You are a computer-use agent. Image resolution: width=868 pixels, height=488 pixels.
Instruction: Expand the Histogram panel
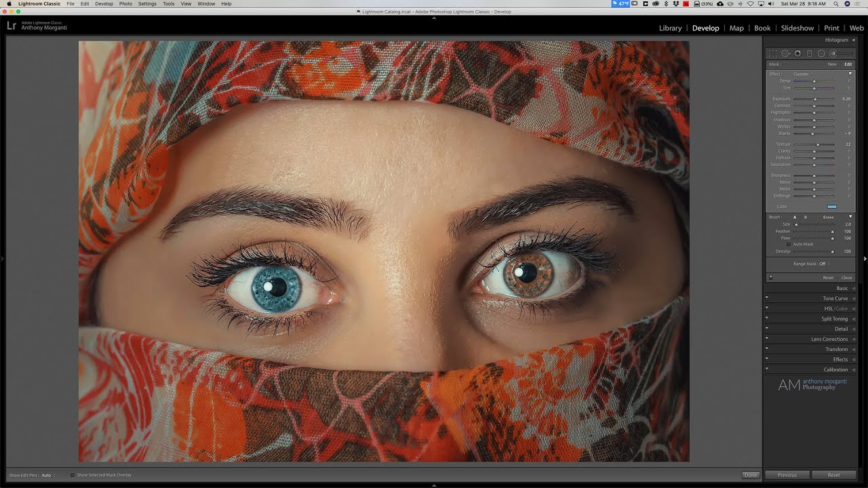click(854, 40)
